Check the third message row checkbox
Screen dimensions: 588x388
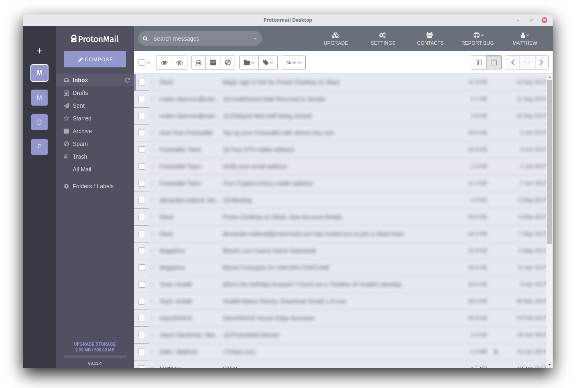142,116
